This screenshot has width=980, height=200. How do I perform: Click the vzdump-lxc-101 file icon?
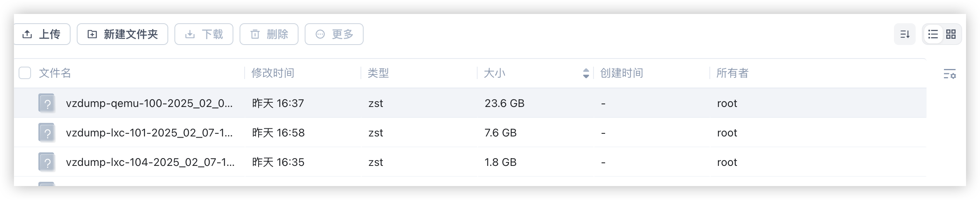coord(47,133)
